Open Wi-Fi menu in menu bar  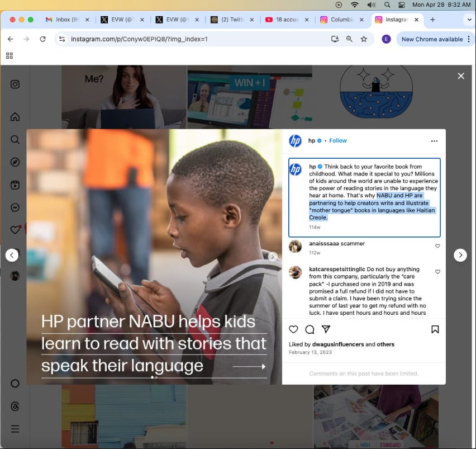click(354, 4)
